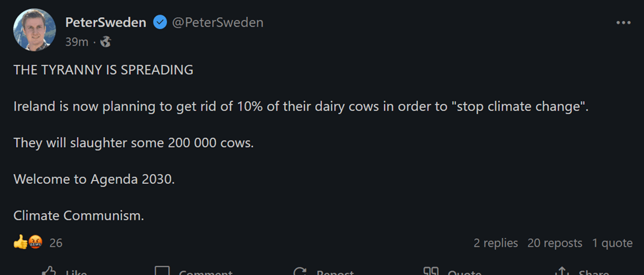Click the Like thumbs-up icon
The width and height of the screenshot is (644, 275).
pyautogui.click(x=49, y=272)
